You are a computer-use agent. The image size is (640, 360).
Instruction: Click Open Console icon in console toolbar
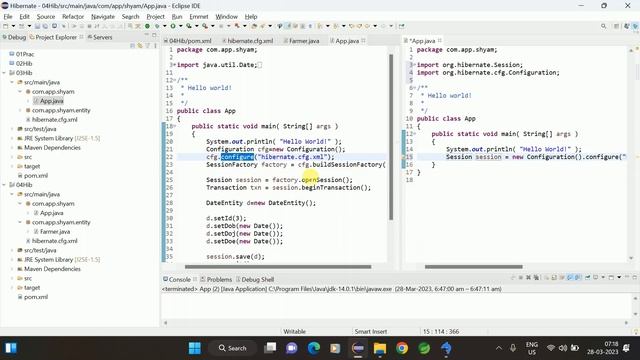tap(611, 278)
